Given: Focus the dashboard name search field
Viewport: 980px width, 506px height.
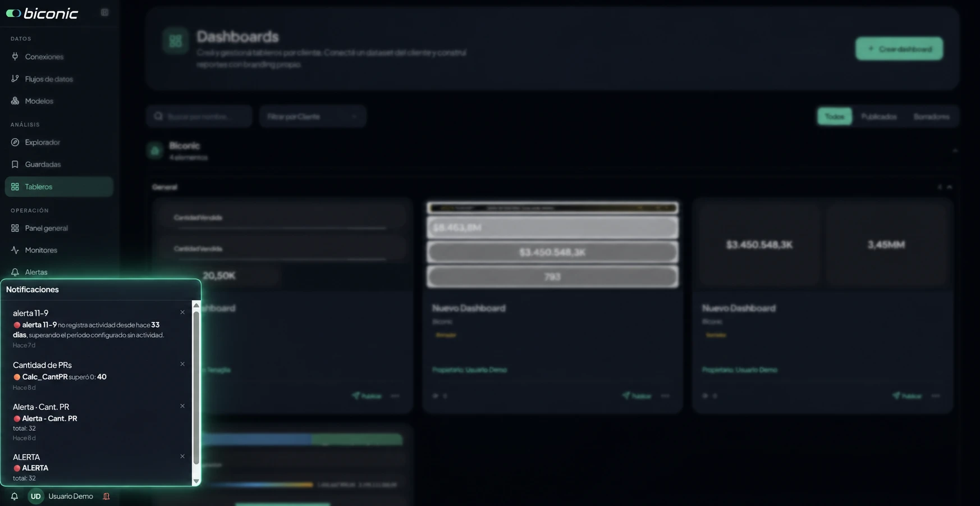Looking at the screenshot, I should tap(199, 117).
